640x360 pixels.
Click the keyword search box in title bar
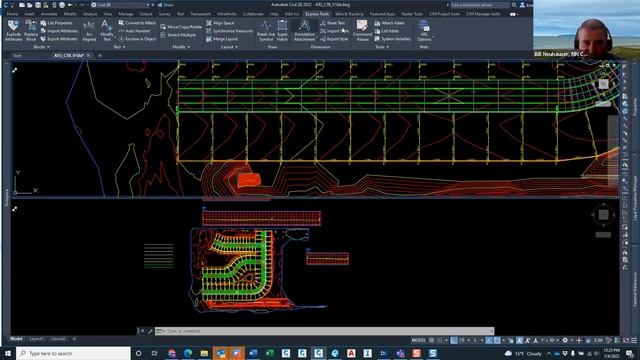[480, 5]
